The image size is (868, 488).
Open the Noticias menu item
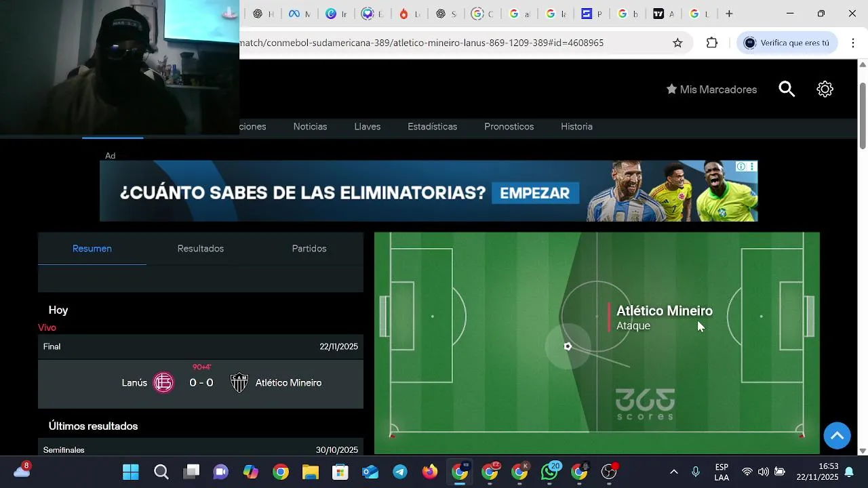[310, 127]
